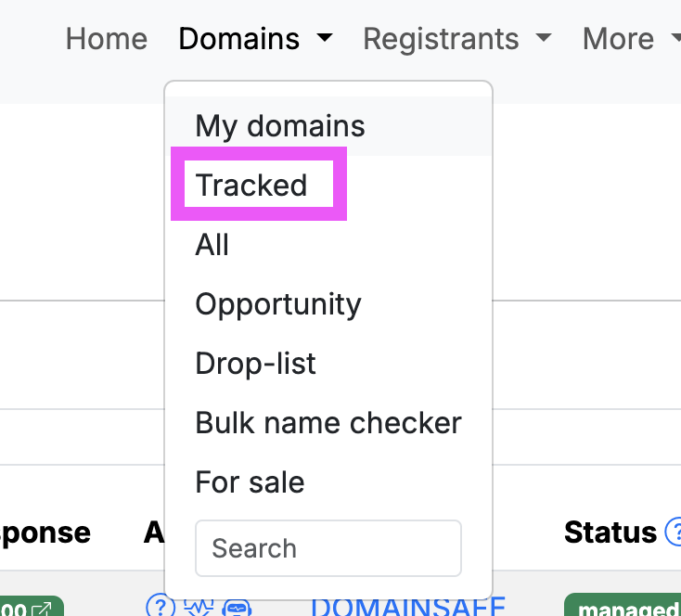Select the For sale menu item
681x616 pixels.
pyautogui.click(x=250, y=482)
